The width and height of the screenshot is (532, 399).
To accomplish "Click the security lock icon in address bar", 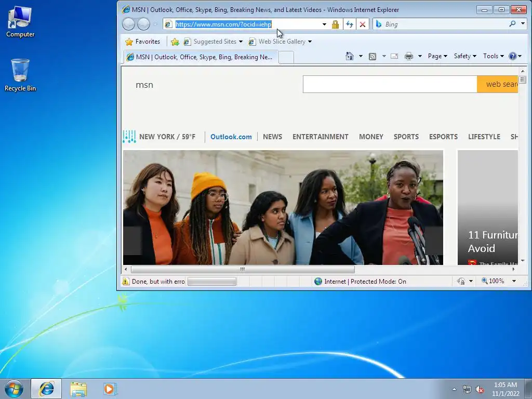I will 335,24.
